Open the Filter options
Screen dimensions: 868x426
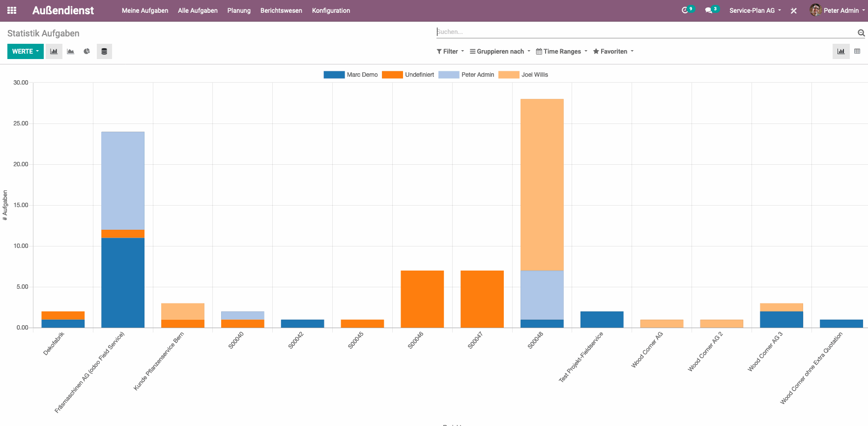(450, 51)
